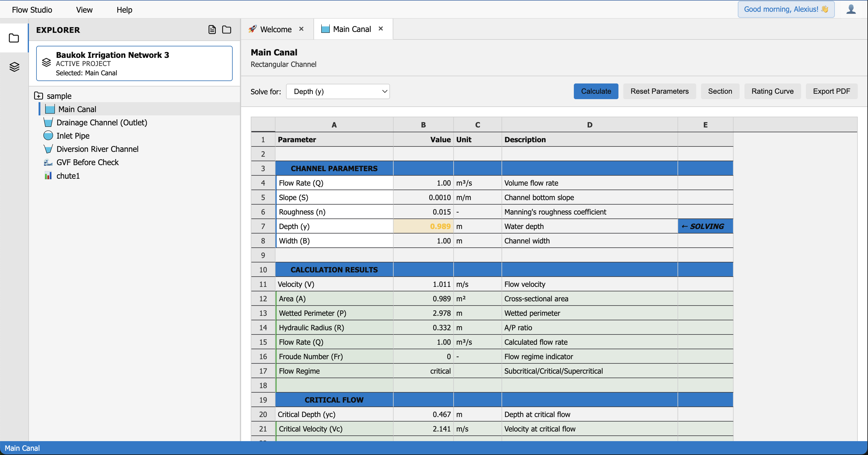Click the rocket icon on Welcome tab
This screenshot has width=868, height=455.
coord(252,29)
